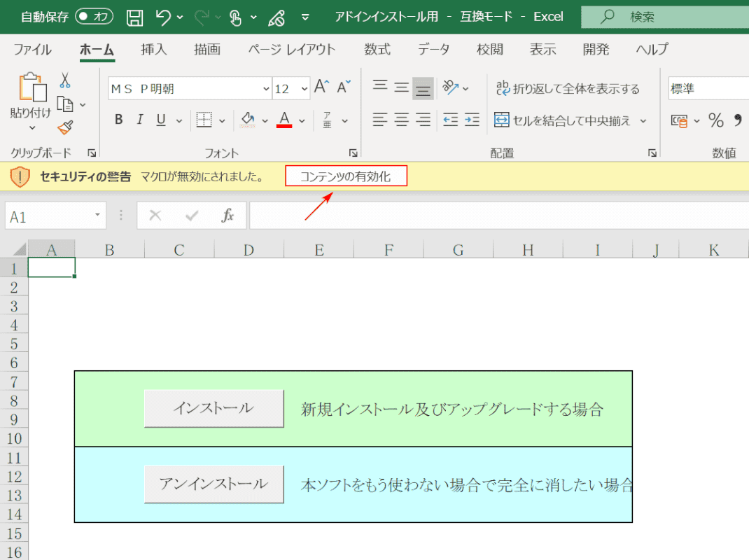
Task: Click the インストール button
Action: (214, 408)
